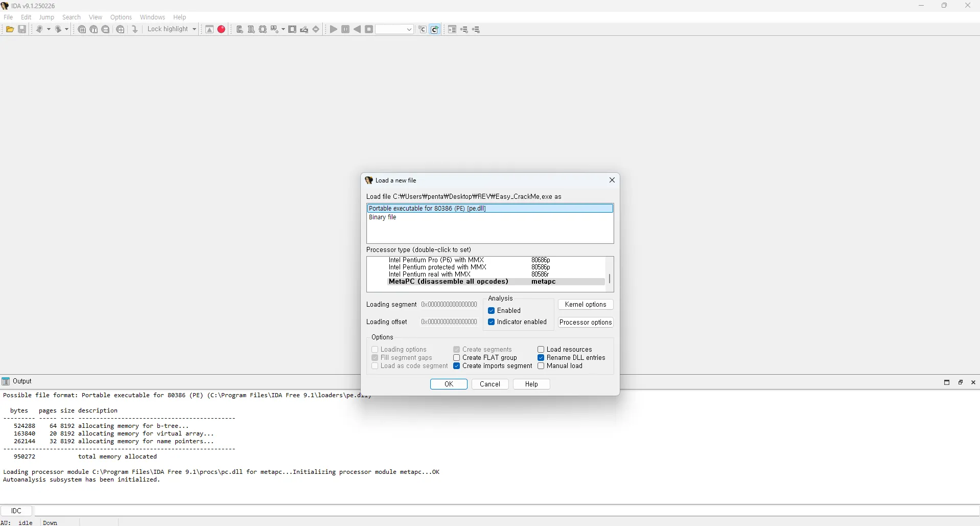Screen dimensions: 980x526
Task: Open the File menu
Action: pos(8,17)
